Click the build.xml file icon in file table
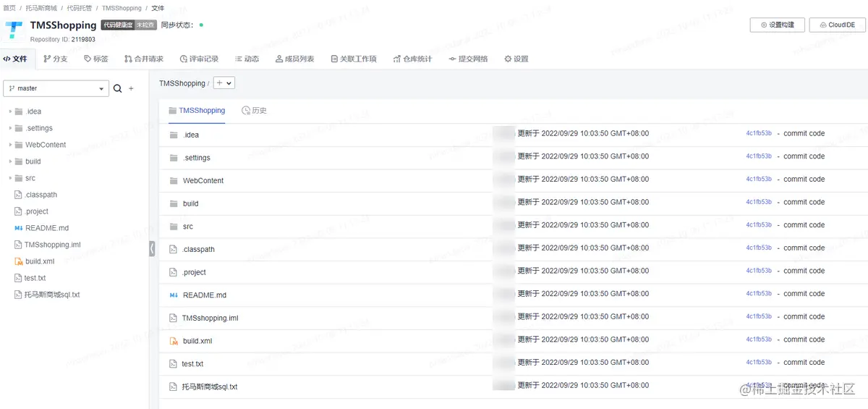The width and height of the screenshot is (868, 409). 173,341
